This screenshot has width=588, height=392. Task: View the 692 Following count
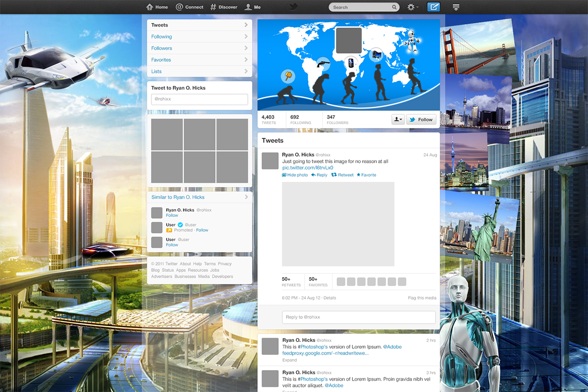(300, 119)
